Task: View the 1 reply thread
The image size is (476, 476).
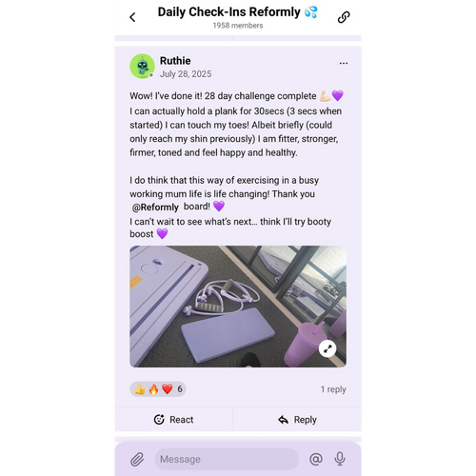Action: (x=333, y=389)
